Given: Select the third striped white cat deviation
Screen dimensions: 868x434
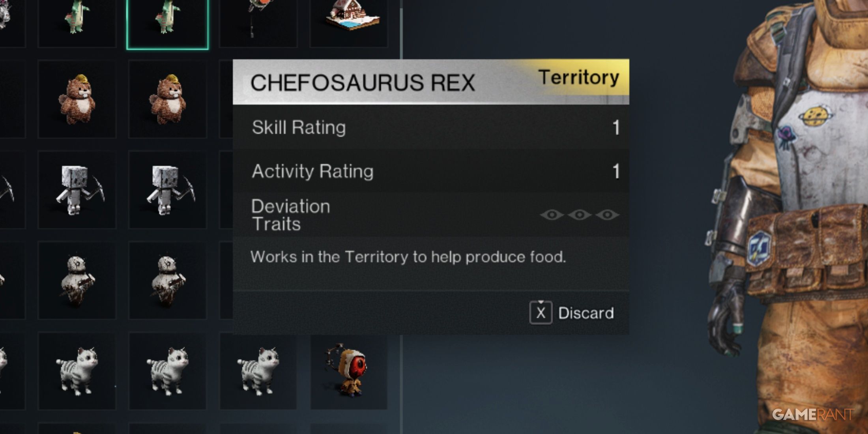Looking at the screenshot, I should [x=258, y=371].
